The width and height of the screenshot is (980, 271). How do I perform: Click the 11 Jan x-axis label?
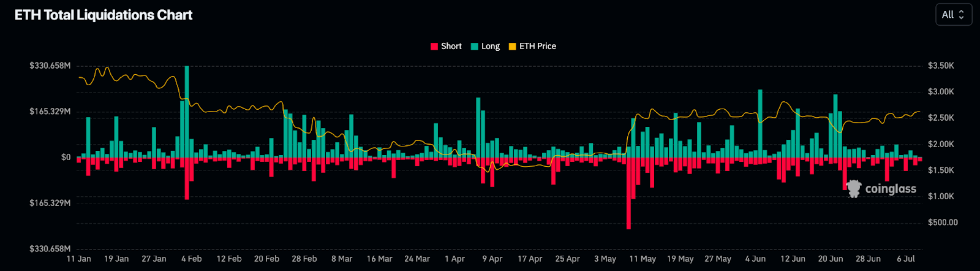tap(78, 259)
